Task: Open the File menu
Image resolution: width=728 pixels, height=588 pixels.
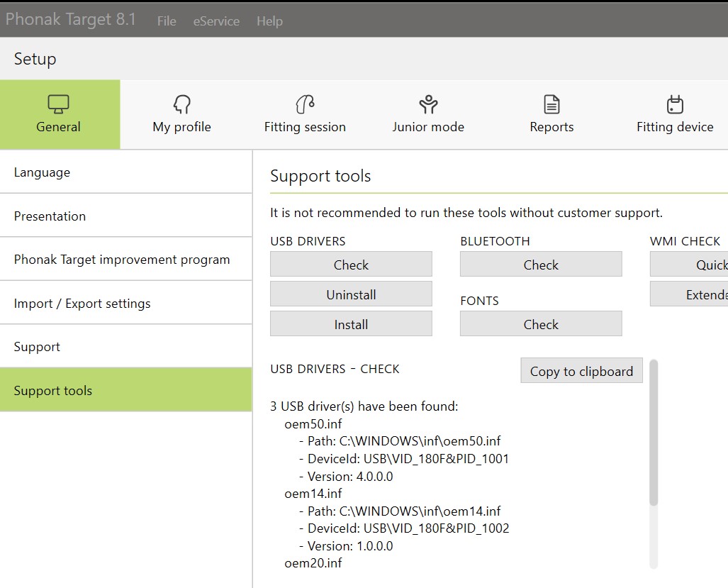Action: tap(167, 21)
